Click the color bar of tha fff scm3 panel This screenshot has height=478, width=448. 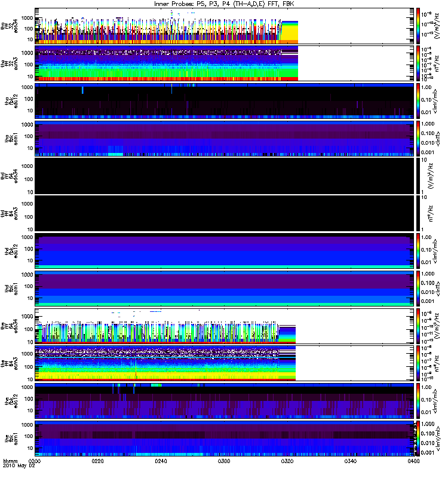418,63
